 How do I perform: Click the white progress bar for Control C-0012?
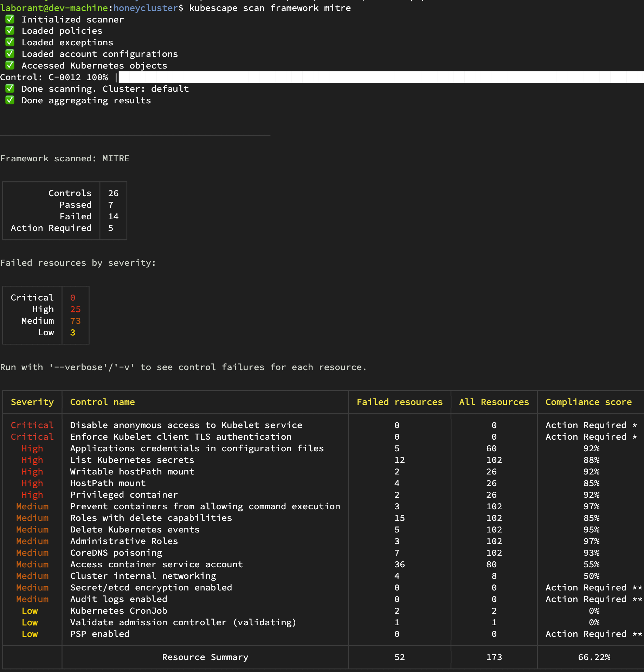[x=381, y=77]
